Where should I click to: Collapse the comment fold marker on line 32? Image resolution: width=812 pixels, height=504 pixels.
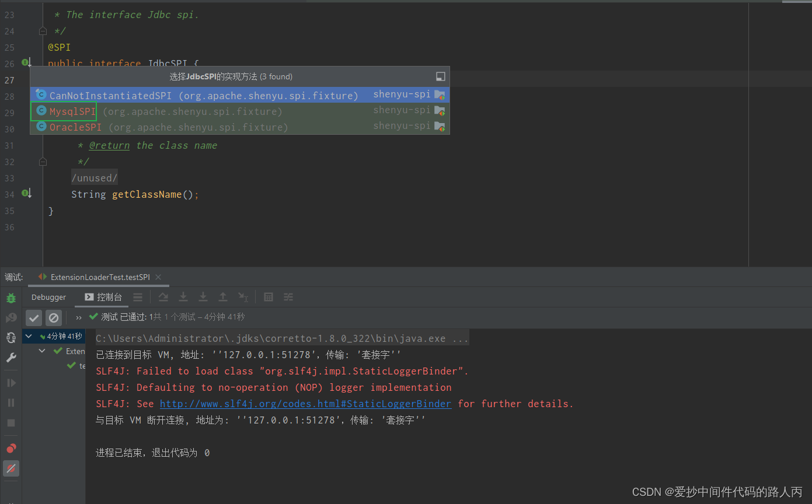coord(42,161)
